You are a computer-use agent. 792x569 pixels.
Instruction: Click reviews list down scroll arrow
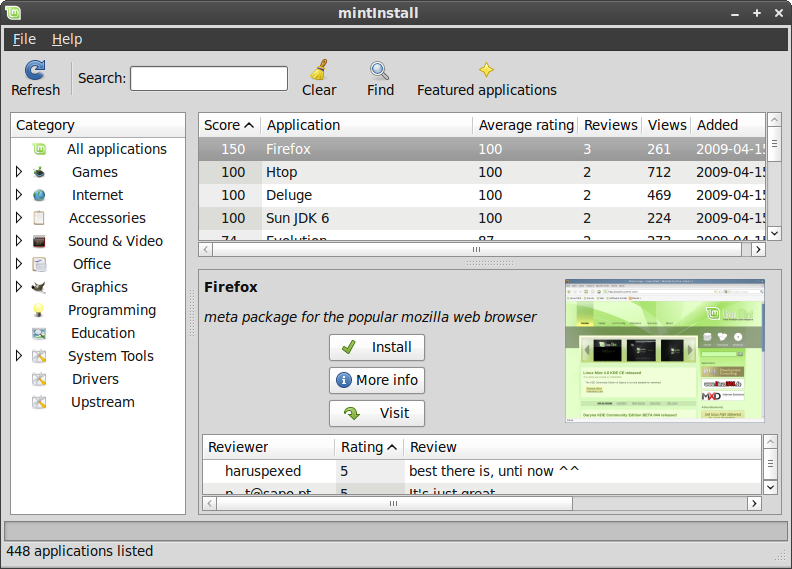point(770,487)
